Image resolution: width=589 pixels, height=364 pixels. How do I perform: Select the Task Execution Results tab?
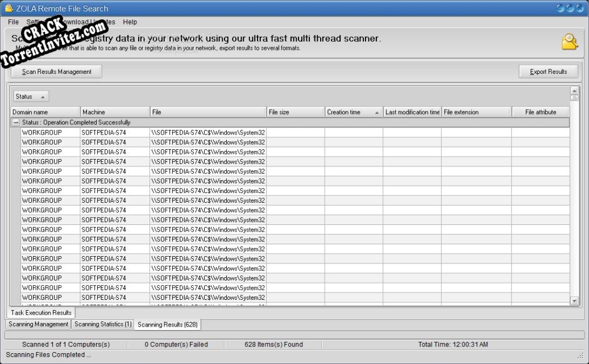(x=40, y=312)
